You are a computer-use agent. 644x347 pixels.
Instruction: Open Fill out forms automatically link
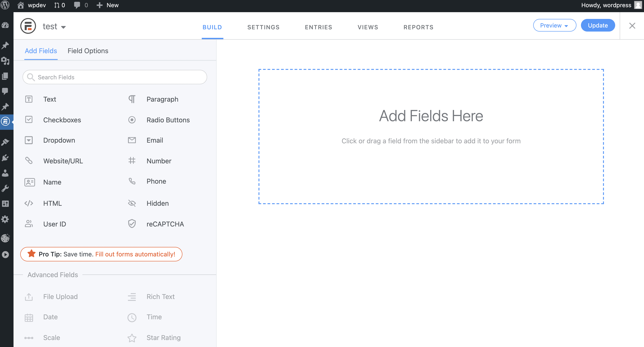click(135, 254)
